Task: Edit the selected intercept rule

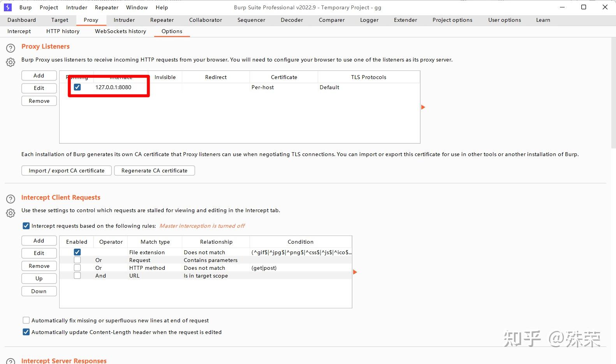Action: [39, 253]
